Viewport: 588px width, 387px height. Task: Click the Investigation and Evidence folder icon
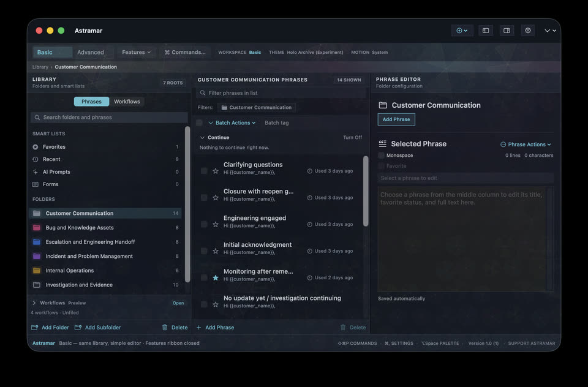pyautogui.click(x=37, y=285)
